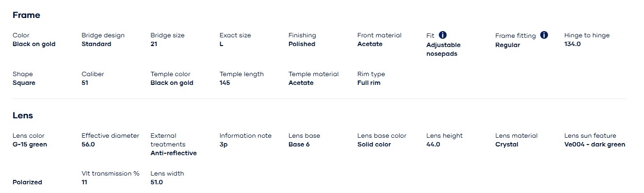Click the Adjustable nosepads fit value
The image size is (644, 193).
[x=443, y=49]
